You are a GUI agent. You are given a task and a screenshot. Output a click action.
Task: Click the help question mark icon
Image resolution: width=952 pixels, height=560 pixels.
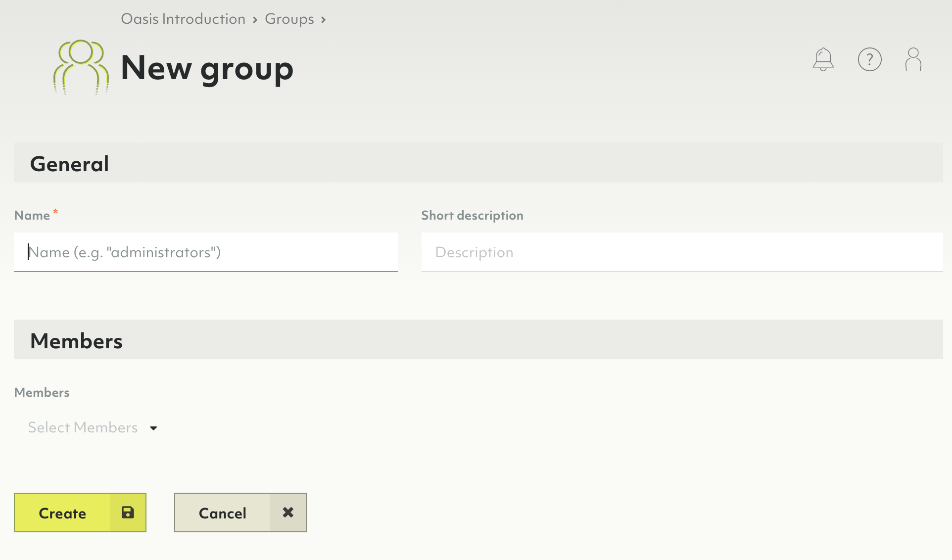pyautogui.click(x=869, y=59)
